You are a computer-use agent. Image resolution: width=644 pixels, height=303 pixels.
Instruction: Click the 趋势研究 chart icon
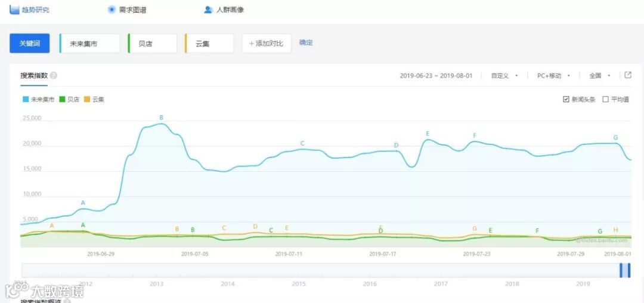click(14, 9)
